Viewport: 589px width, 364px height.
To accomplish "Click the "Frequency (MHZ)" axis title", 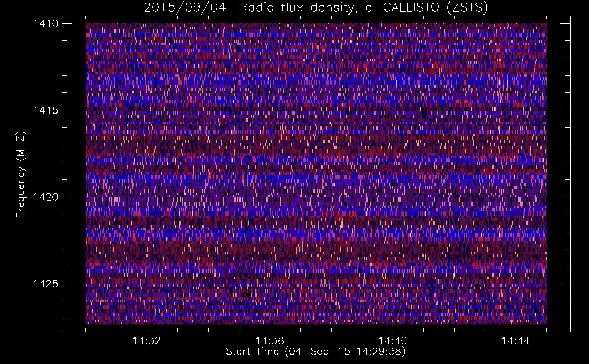I will click(x=21, y=174).
